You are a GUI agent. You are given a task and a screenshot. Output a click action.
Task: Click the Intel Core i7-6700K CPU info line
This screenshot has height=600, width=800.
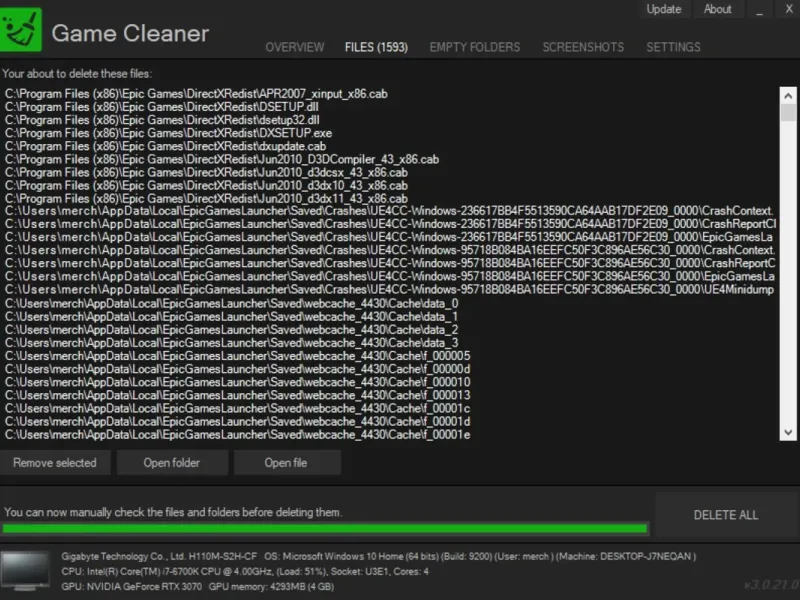pyautogui.click(x=245, y=571)
